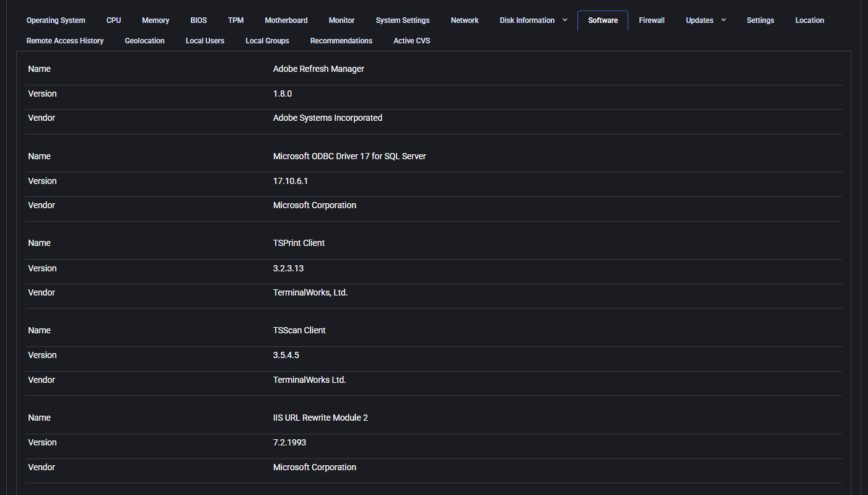Open the Memory tab
Screen dimensions: 868x495
click(x=156, y=20)
